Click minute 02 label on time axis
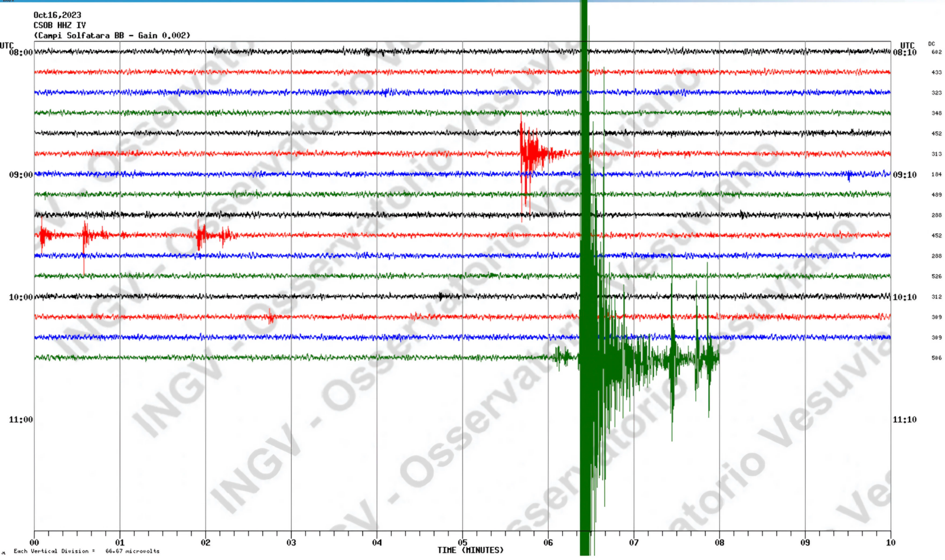 206,542
